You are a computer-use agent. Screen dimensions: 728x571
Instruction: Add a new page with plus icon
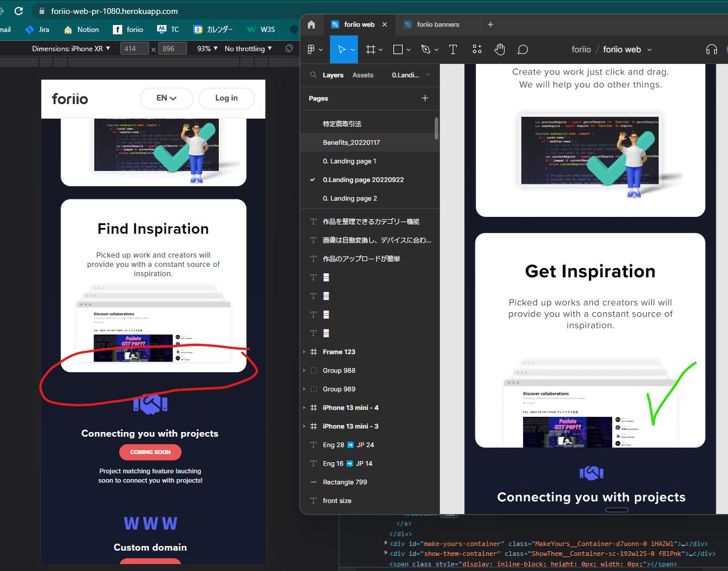(425, 98)
